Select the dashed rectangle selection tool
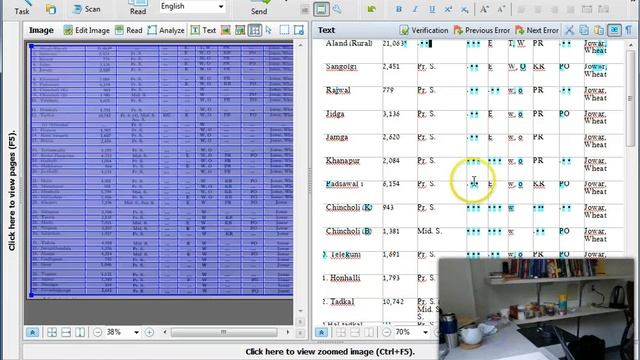Image resolution: width=640 pixels, height=360 pixels. coord(284,30)
